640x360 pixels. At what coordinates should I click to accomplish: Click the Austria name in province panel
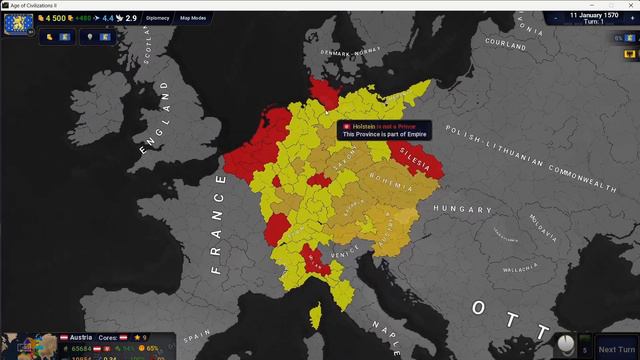(x=81, y=338)
